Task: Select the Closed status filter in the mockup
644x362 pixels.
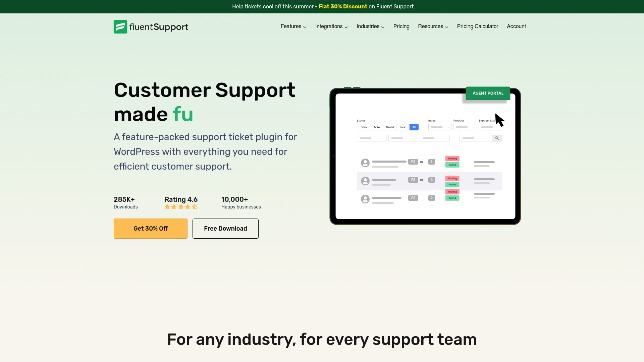Action: tap(390, 127)
